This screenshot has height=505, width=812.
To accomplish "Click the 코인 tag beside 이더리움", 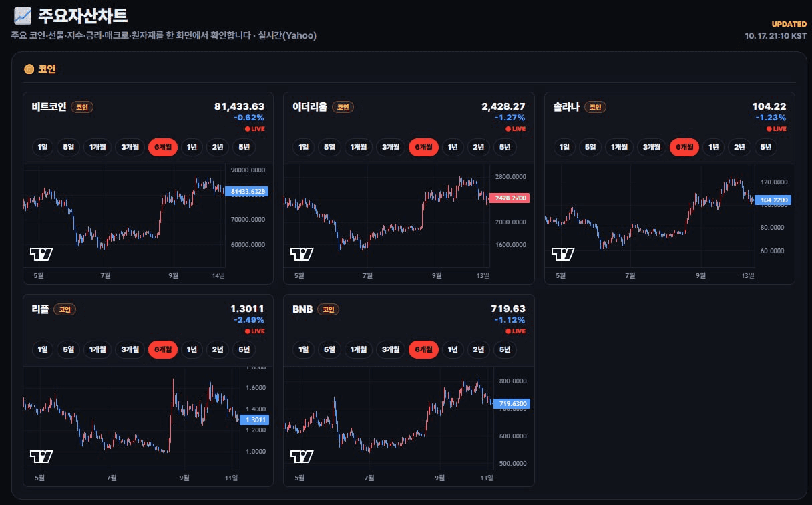I will point(343,107).
